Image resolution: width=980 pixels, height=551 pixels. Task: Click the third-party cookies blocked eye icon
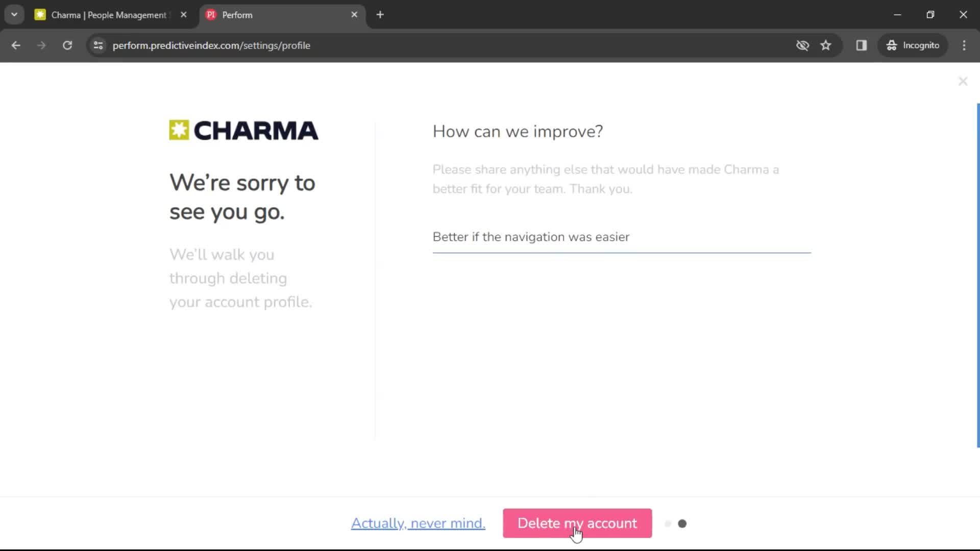pos(802,45)
